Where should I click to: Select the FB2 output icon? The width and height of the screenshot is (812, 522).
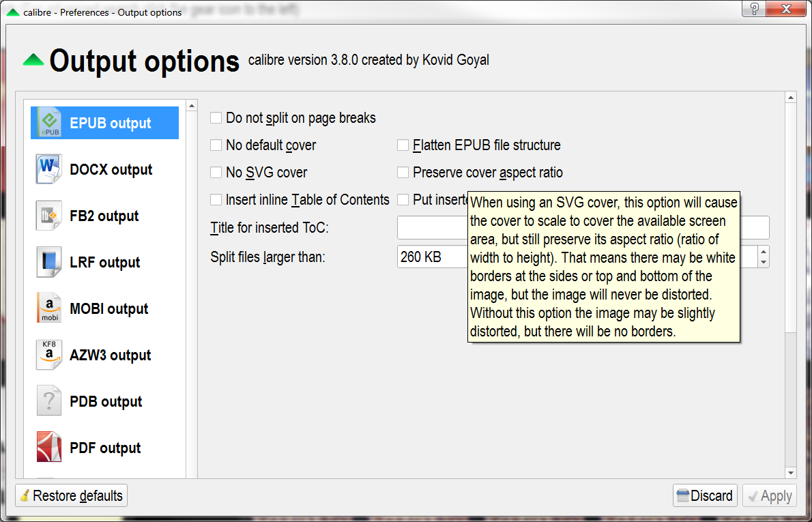click(49, 216)
